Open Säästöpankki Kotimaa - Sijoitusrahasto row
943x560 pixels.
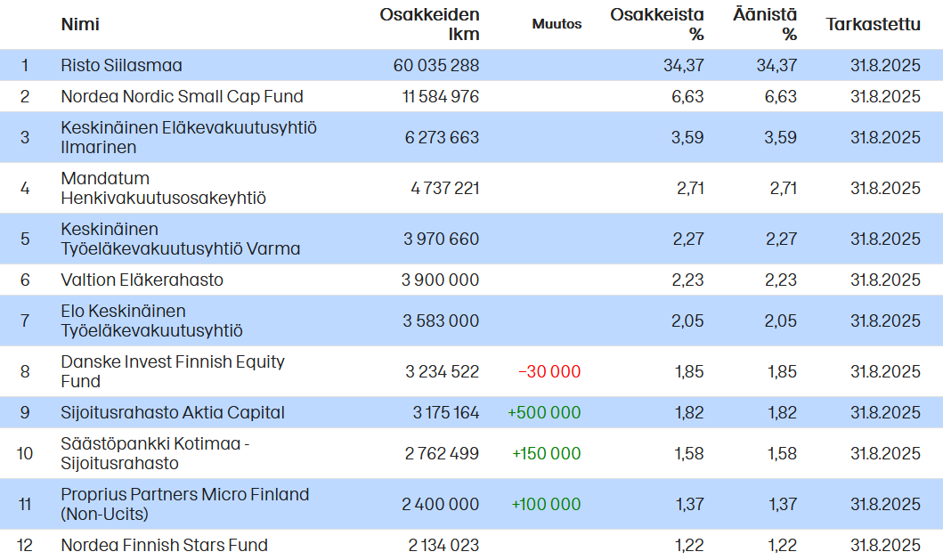(155, 453)
